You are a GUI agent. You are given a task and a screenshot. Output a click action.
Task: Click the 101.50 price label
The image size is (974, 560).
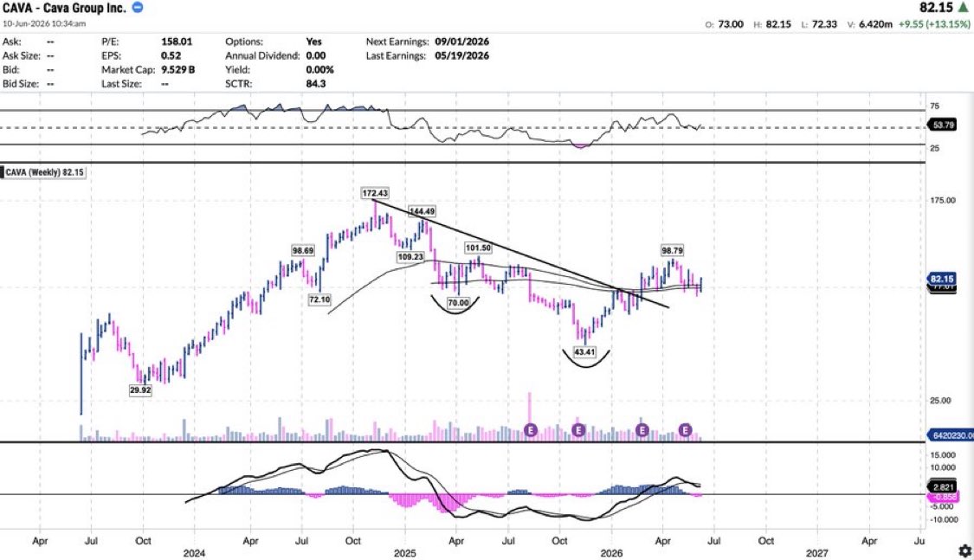(478, 248)
